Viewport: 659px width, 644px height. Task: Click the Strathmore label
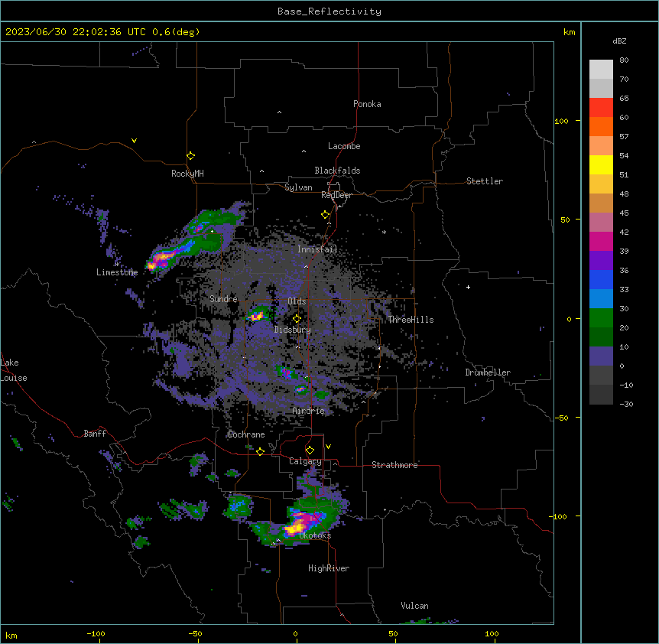click(394, 465)
